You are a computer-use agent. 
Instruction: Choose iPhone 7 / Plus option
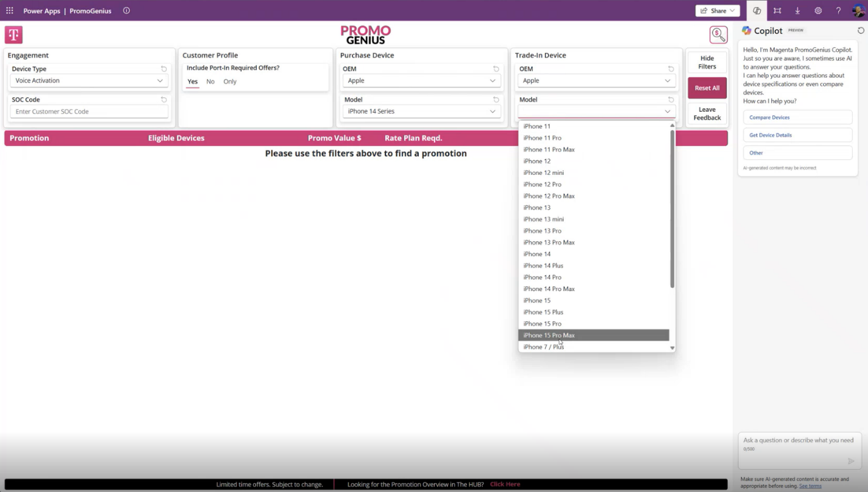(x=594, y=347)
